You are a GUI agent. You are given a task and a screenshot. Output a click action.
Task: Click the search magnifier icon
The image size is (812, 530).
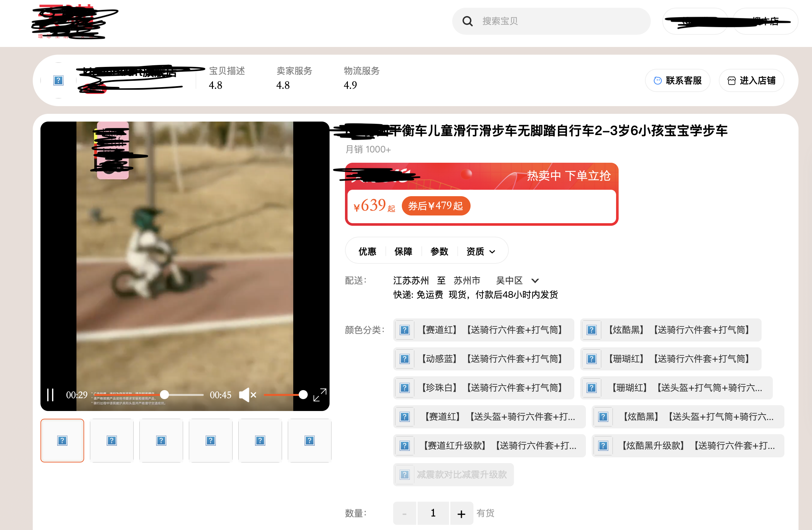click(467, 21)
